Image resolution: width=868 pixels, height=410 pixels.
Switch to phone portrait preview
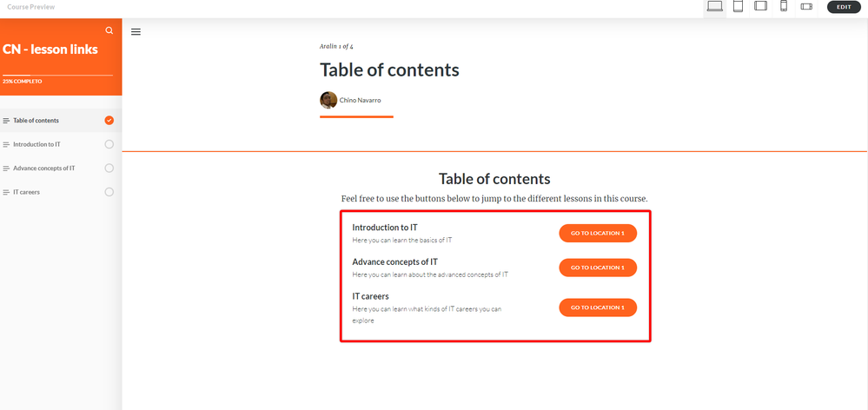784,7
